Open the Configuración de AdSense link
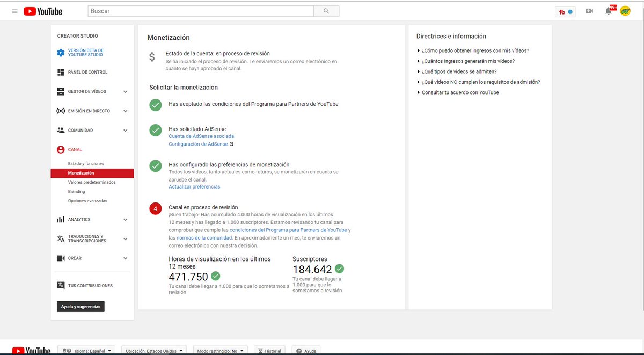 coord(198,144)
